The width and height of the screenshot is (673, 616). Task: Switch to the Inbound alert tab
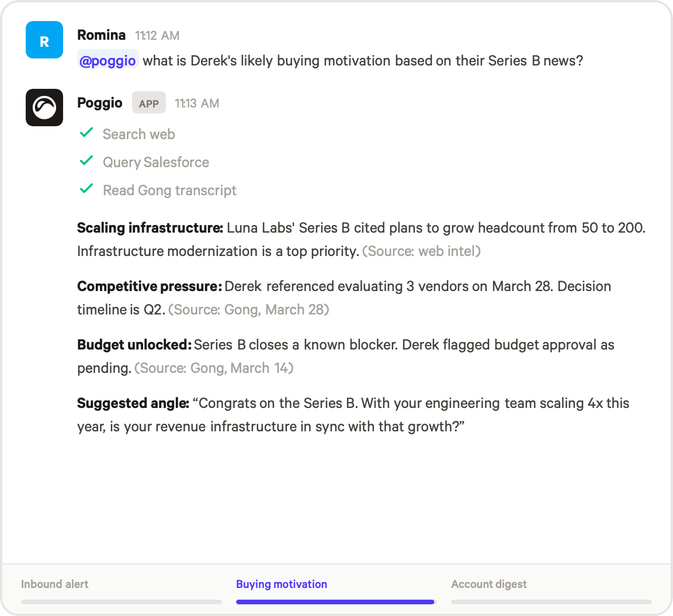pos(55,584)
